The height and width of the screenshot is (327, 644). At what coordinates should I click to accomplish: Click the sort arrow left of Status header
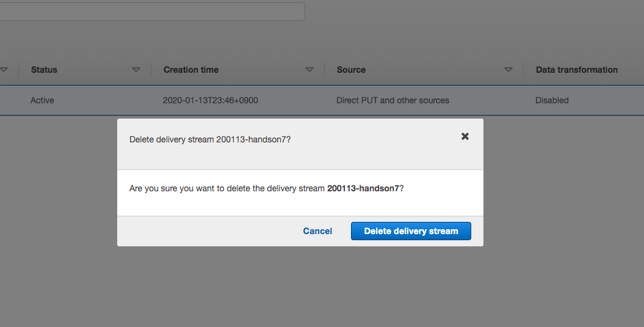click(4, 70)
